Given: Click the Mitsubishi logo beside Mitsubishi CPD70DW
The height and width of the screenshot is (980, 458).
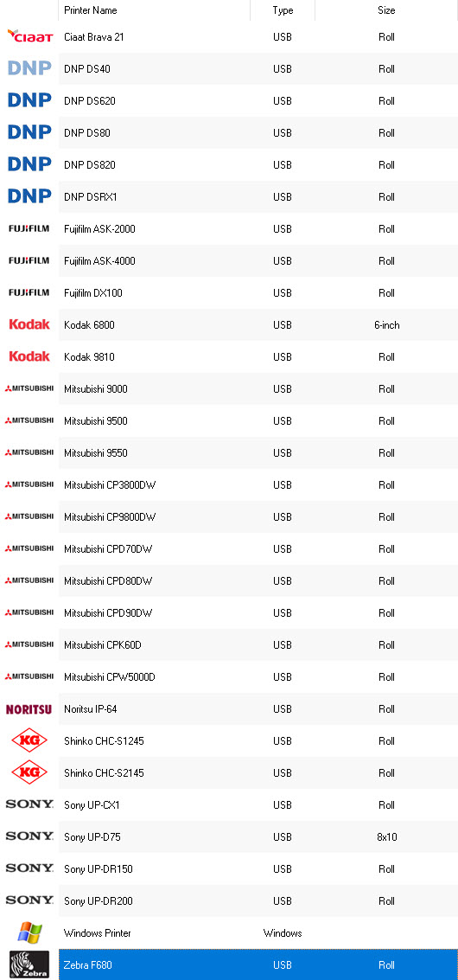Looking at the screenshot, I should coord(29,548).
